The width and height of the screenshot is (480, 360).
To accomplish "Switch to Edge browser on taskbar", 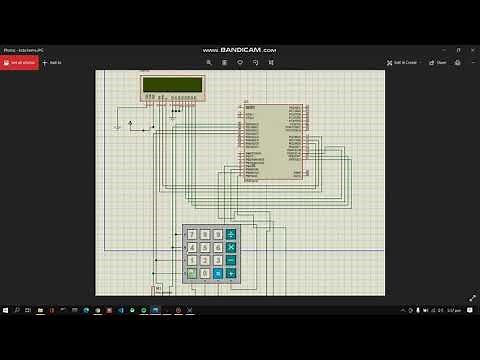I will point(86,310).
